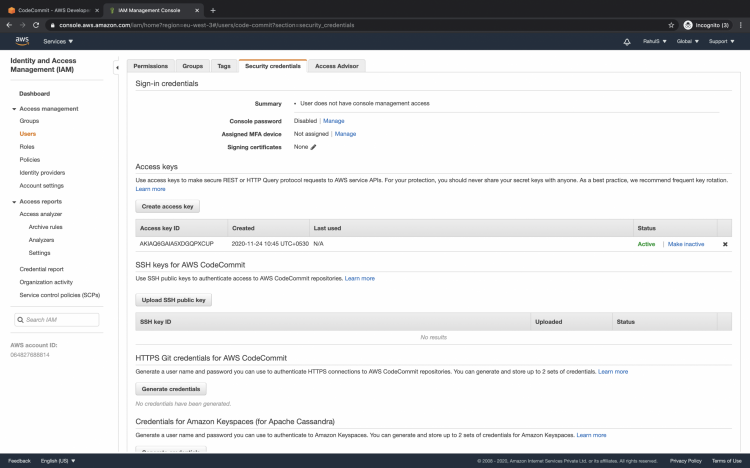The image size is (750, 468).
Task: Switch to the Permissions tab
Action: 151,66
